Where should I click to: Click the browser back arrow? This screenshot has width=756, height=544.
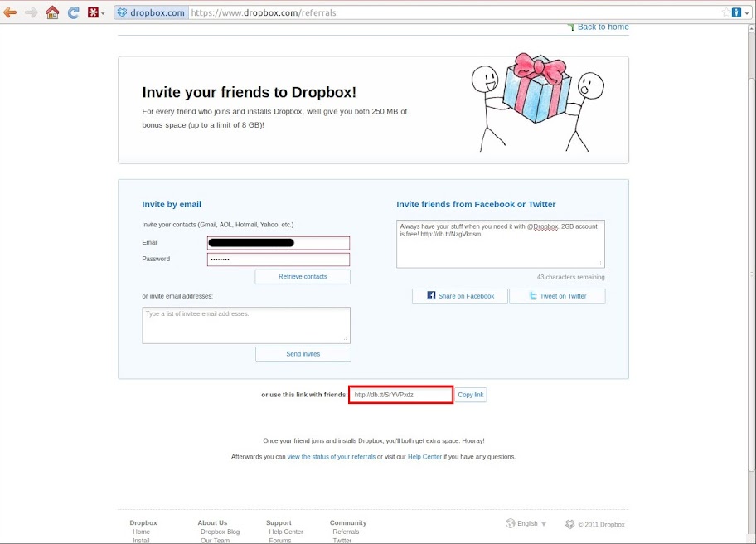click(10, 12)
